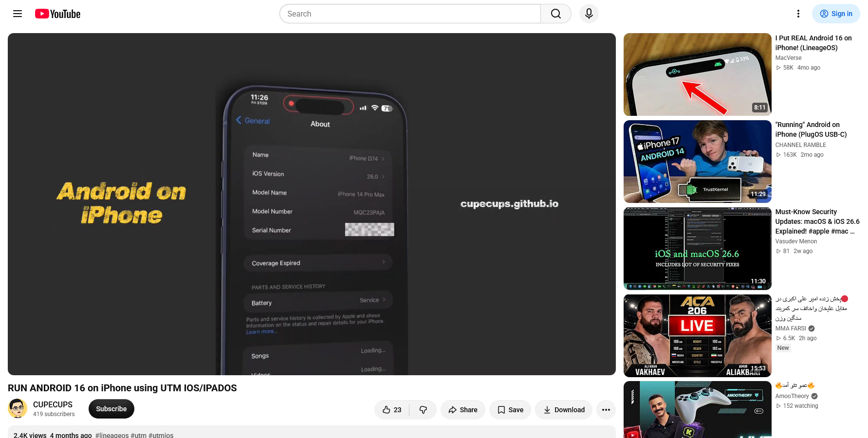
Task: Click the Sign in button
Action: (x=836, y=14)
